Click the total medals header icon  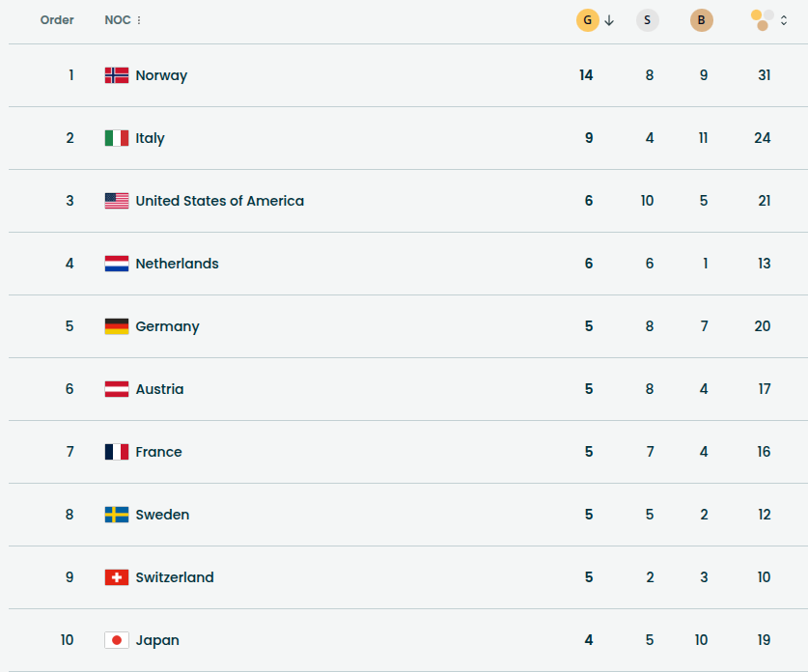coord(762,20)
